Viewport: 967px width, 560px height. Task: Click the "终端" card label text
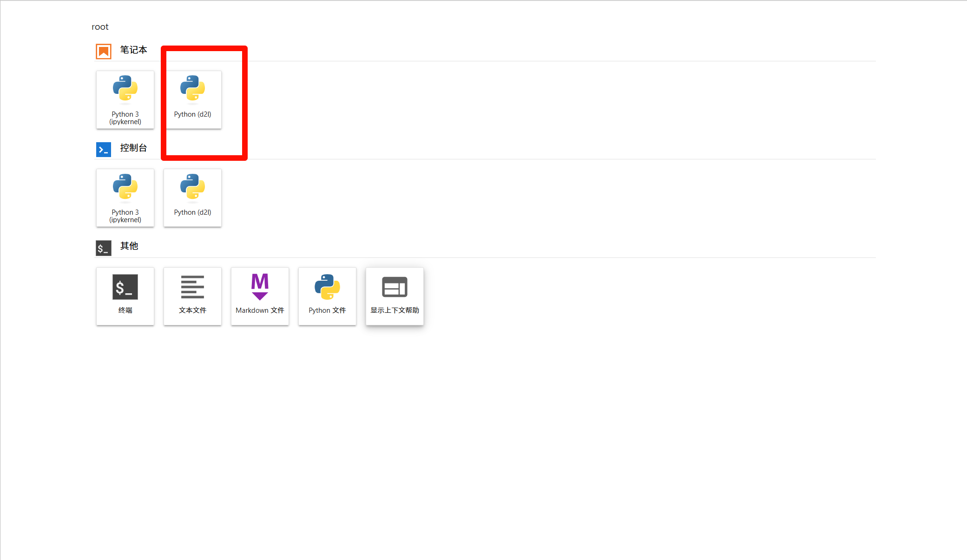point(125,310)
